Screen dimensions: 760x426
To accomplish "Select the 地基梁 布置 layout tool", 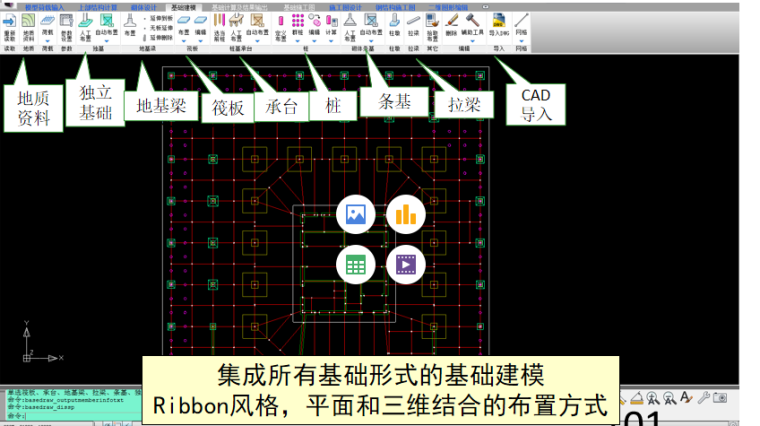I will pos(130,24).
